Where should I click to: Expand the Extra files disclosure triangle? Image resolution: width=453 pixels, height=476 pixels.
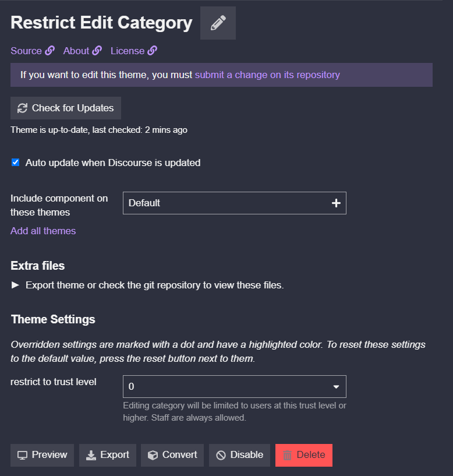(x=15, y=285)
